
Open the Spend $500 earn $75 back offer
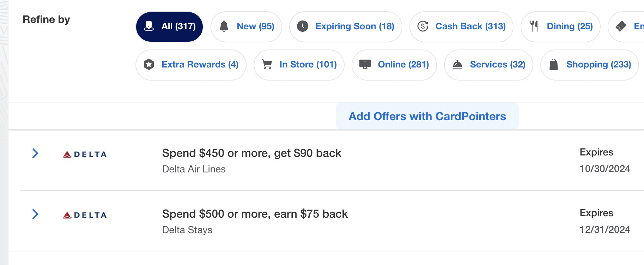point(255,214)
